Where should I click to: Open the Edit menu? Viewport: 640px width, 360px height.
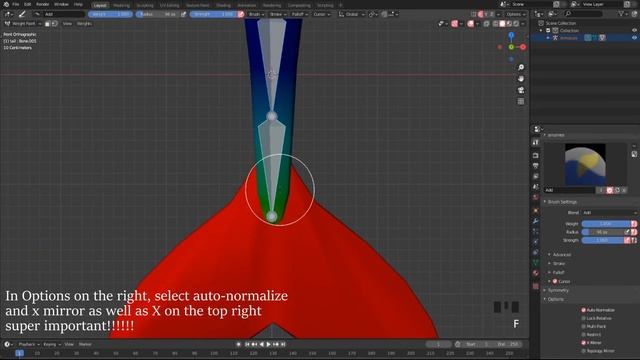pyautogui.click(x=27, y=4)
